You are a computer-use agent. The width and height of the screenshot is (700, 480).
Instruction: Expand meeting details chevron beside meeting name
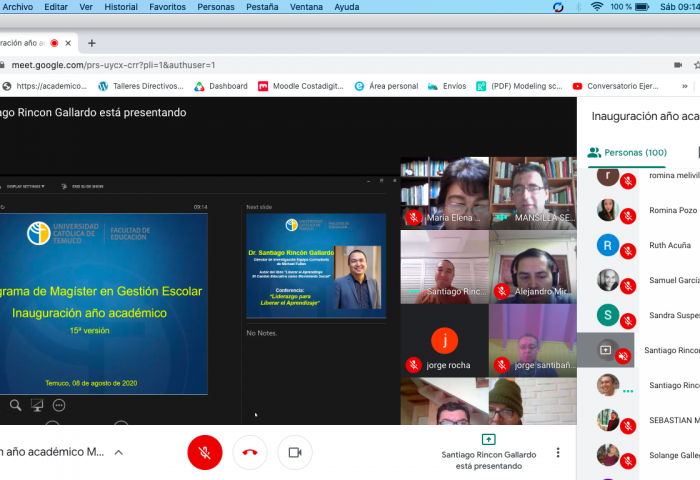[x=118, y=452]
